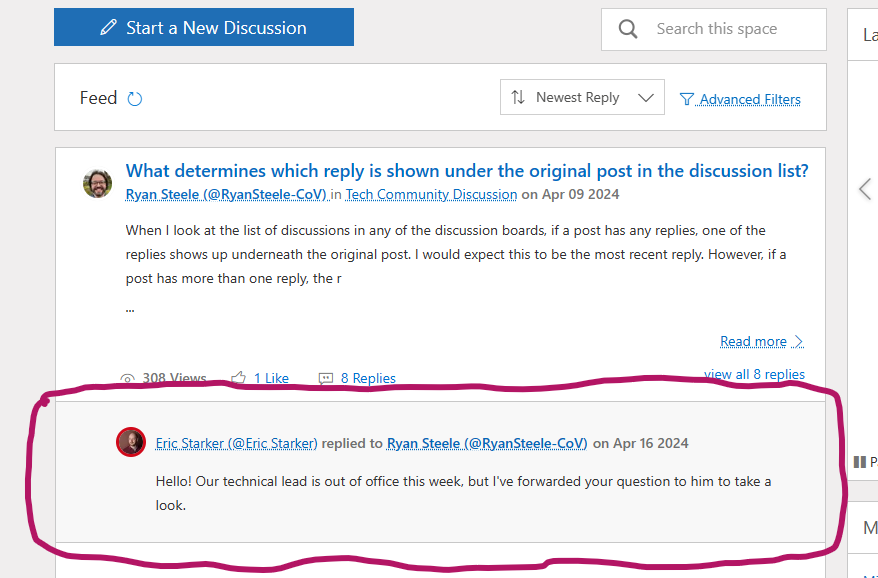Click the speech bubble replies icon
The image size is (878, 578).
point(326,378)
